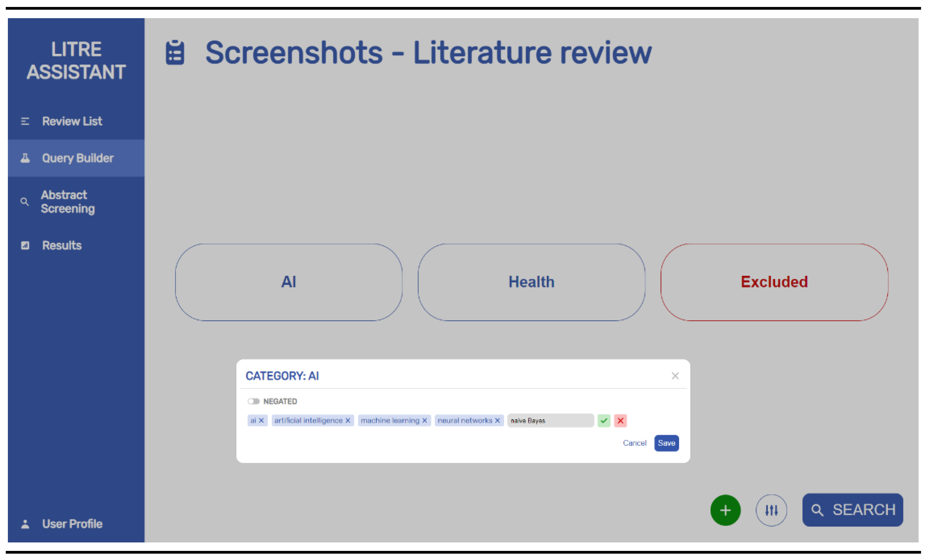
Task: Delete the 'machine learning' chip
Action: tap(424, 420)
